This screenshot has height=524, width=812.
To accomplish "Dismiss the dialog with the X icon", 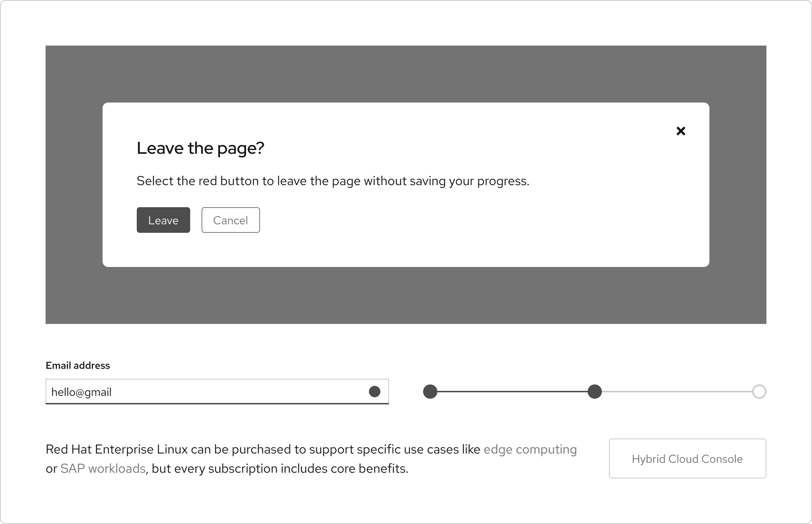I will coord(681,131).
